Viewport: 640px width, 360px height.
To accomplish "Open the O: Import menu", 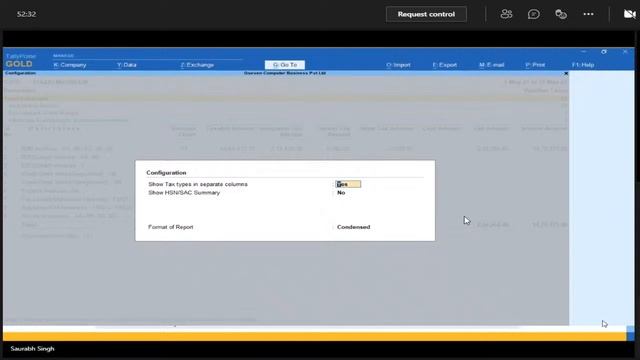I will (x=398, y=65).
